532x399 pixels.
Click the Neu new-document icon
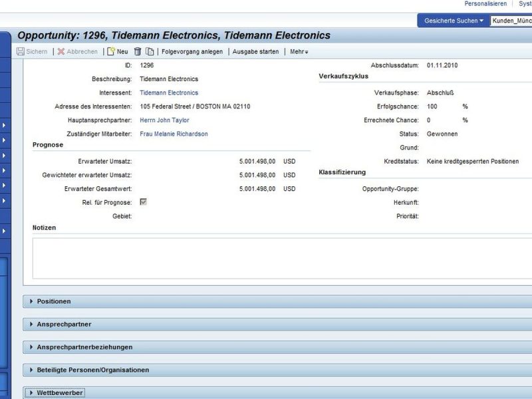[x=111, y=52]
